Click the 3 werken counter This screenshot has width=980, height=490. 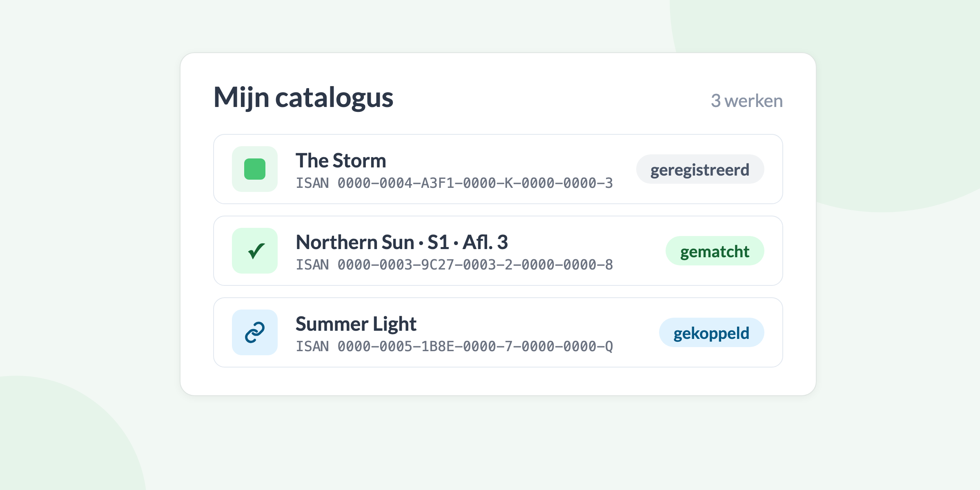[x=747, y=100]
